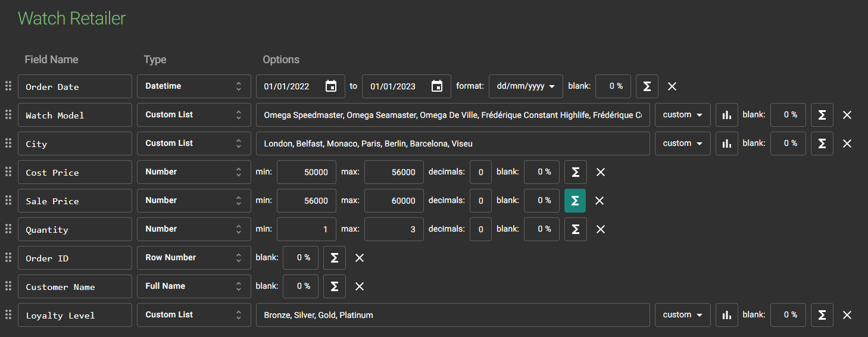Click the Loyalty Level field name box
This screenshot has height=337, width=868.
coord(74,315)
